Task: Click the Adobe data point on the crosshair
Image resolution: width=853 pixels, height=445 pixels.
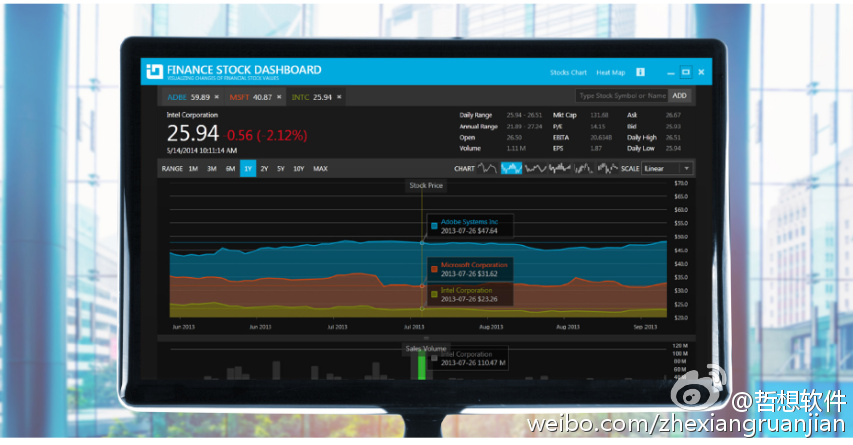Action: coord(422,243)
